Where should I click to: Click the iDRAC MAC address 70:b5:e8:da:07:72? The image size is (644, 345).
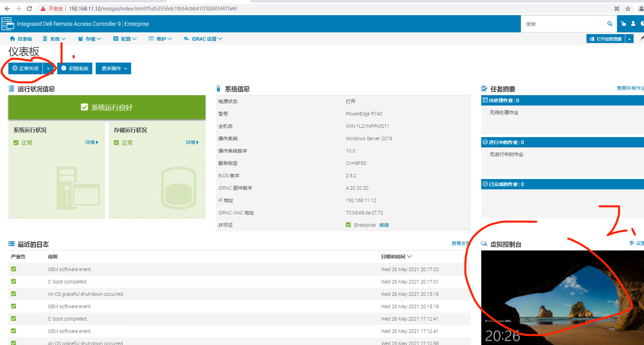pyautogui.click(x=364, y=213)
